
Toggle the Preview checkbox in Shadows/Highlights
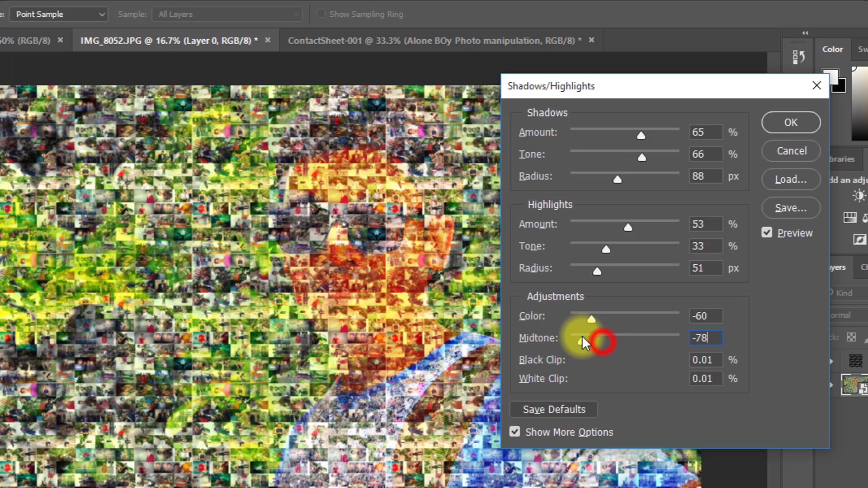tap(767, 232)
